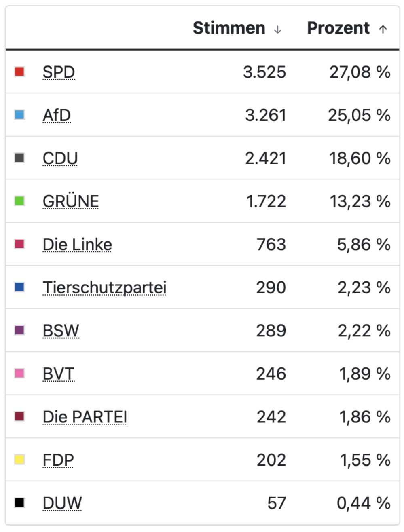Open the AfD party link
Image resolution: width=404 pixels, height=532 pixels.
(x=57, y=115)
